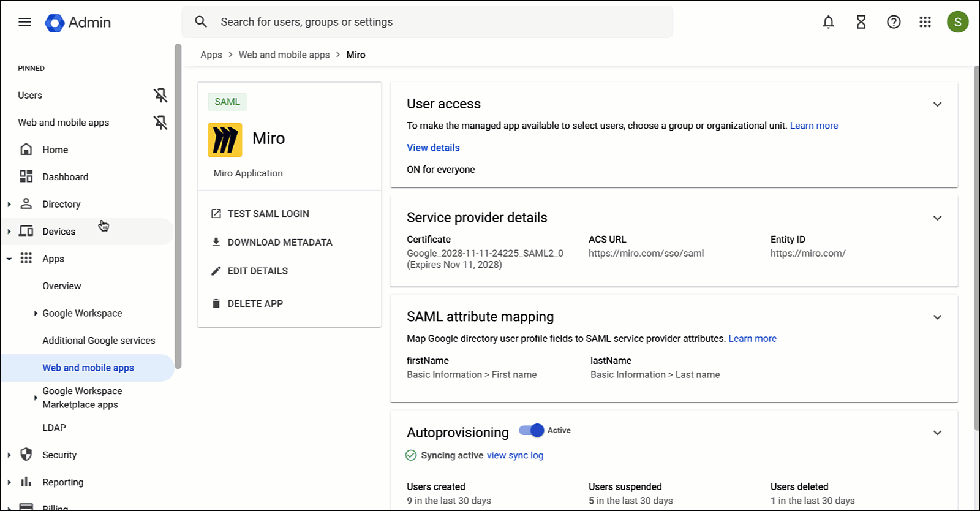Click DELETE APP
The image size is (980, 511).
tap(255, 303)
